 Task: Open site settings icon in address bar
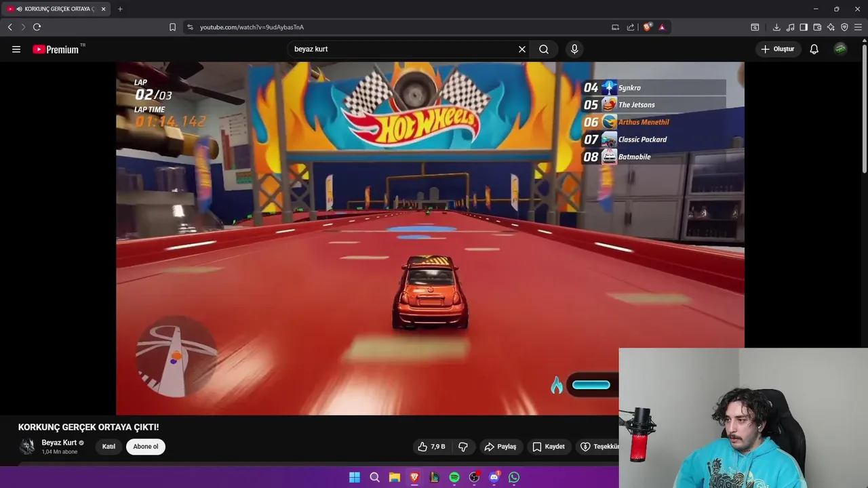pos(190,27)
